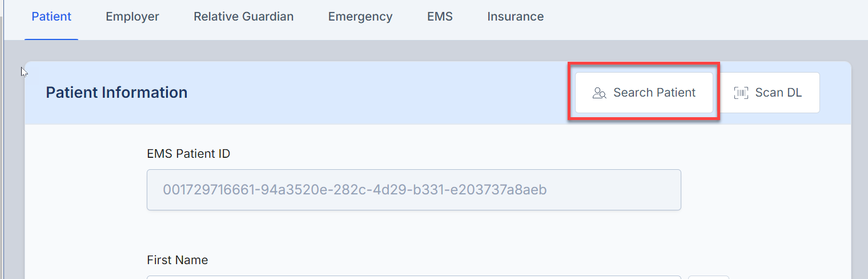Switch to the Patient tab

[x=51, y=17]
